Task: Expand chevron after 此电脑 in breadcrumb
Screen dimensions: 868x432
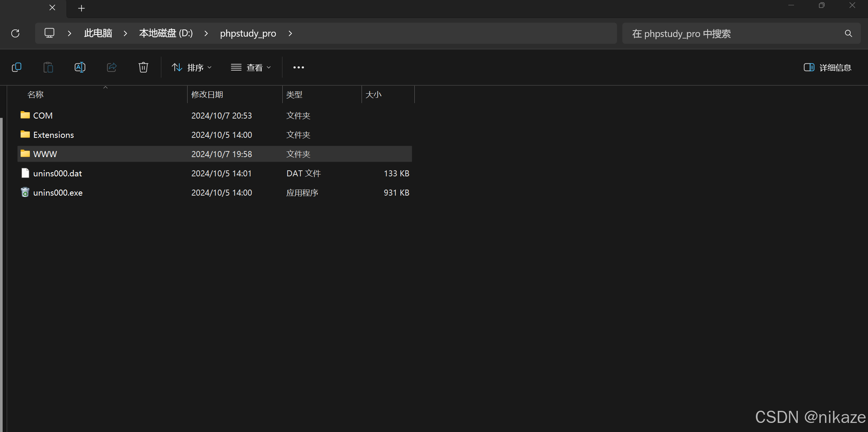Action: point(125,33)
